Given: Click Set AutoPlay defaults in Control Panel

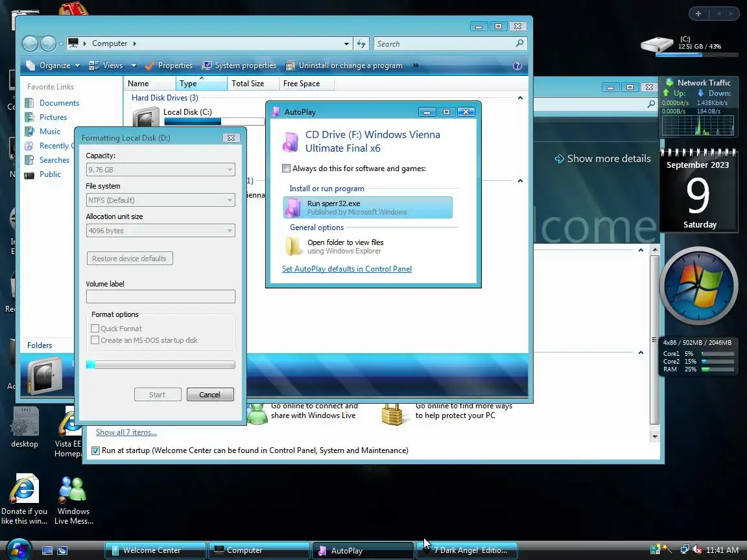Looking at the screenshot, I should (x=347, y=269).
